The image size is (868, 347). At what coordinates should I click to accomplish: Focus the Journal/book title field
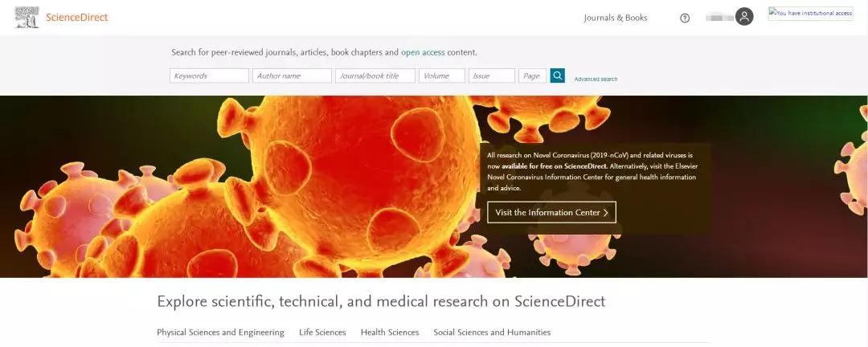coord(375,76)
